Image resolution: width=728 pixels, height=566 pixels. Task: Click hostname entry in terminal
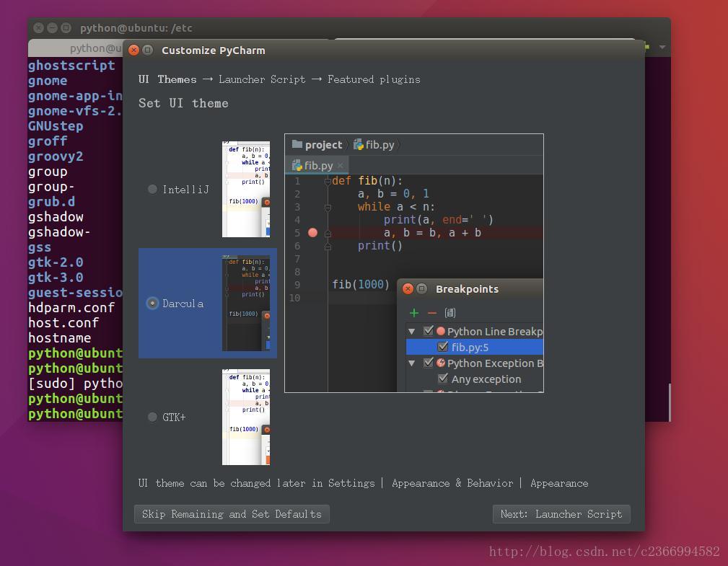pyautogui.click(x=59, y=337)
